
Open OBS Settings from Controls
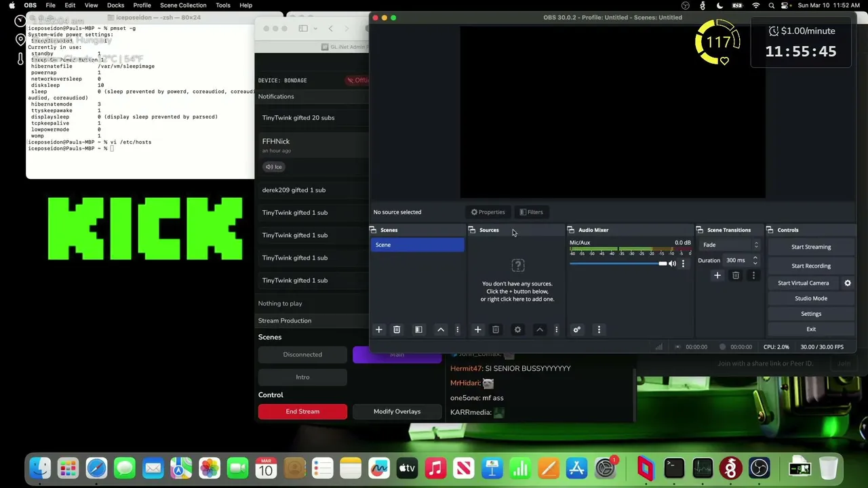click(x=811, y=314)
